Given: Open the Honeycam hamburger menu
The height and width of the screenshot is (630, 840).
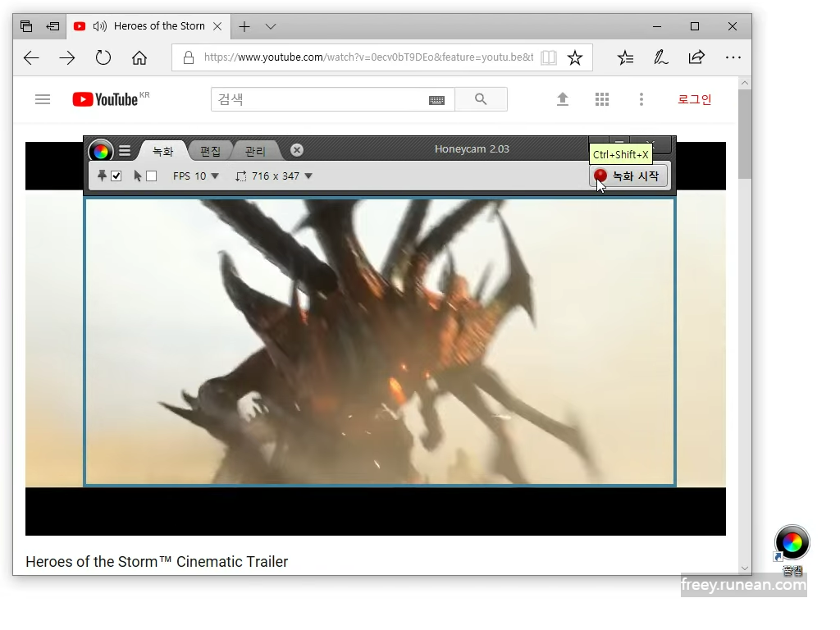Looking at the screenshot, I should tap(125, 151).
